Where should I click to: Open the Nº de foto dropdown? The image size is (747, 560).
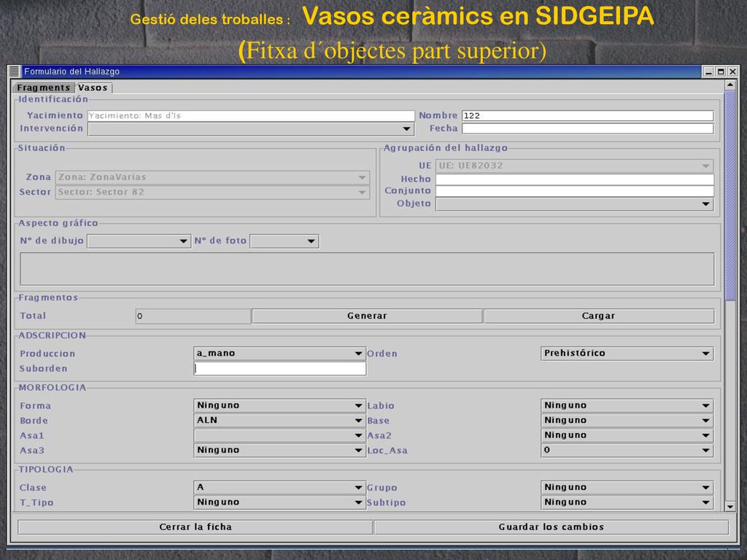285,241
